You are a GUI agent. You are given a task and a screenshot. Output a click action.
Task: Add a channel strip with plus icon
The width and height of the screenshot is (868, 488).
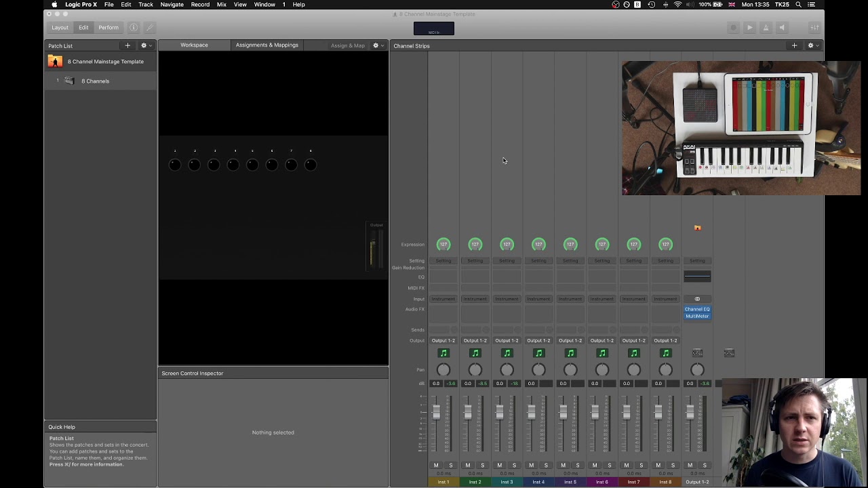[794, 45]
